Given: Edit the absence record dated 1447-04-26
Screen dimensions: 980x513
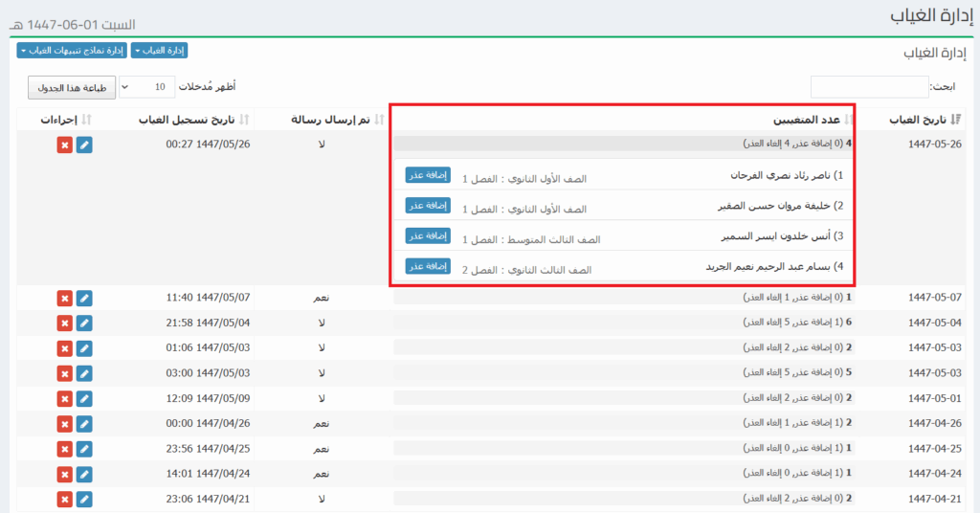Looking at the screenshot, I should [x=84, y=423].
